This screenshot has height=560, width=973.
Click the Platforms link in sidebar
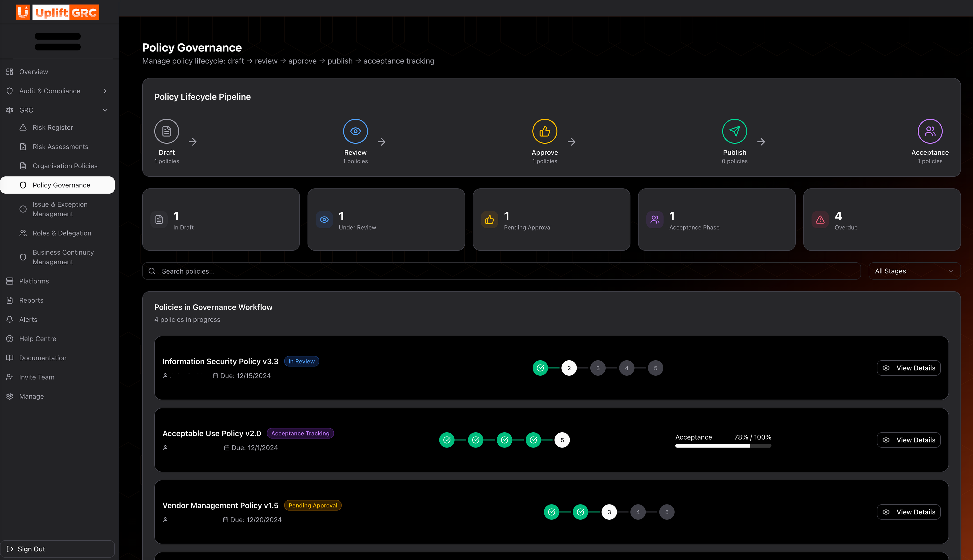click(x=57, y=281)
